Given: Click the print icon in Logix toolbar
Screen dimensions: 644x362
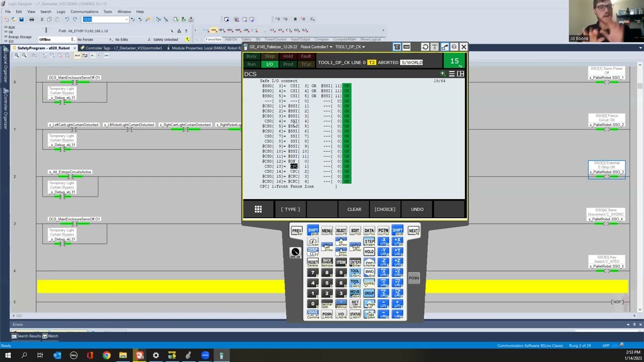Looking at the screenshot, I should [31, 19].
